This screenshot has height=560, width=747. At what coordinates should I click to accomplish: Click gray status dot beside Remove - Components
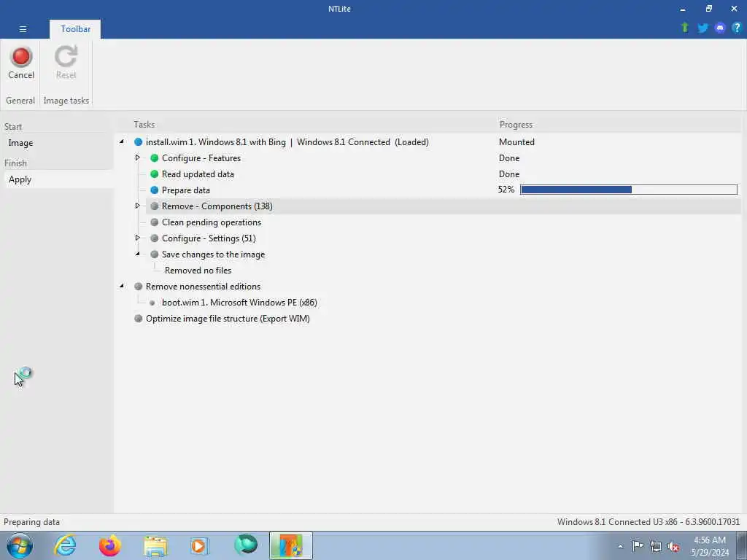click(x=155, y=206)
